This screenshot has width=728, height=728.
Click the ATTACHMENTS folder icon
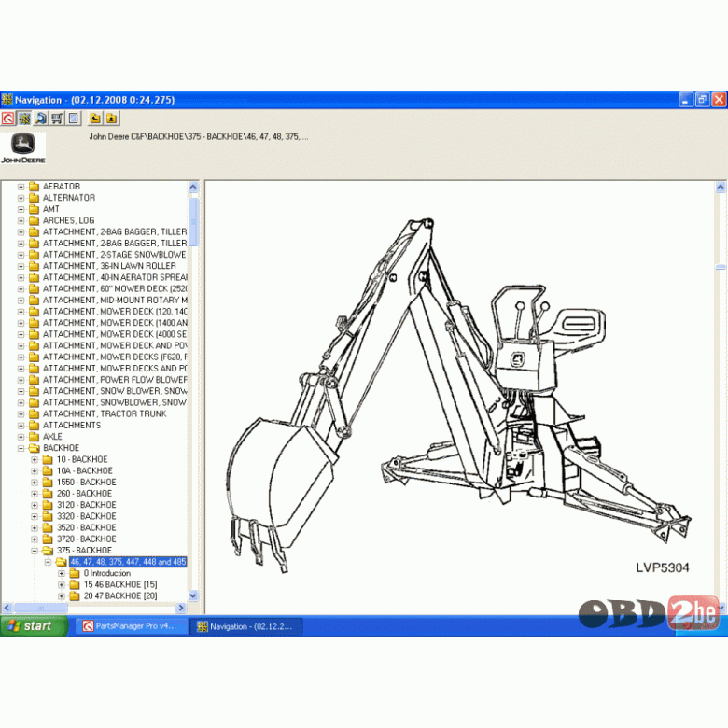click(34, 426)
